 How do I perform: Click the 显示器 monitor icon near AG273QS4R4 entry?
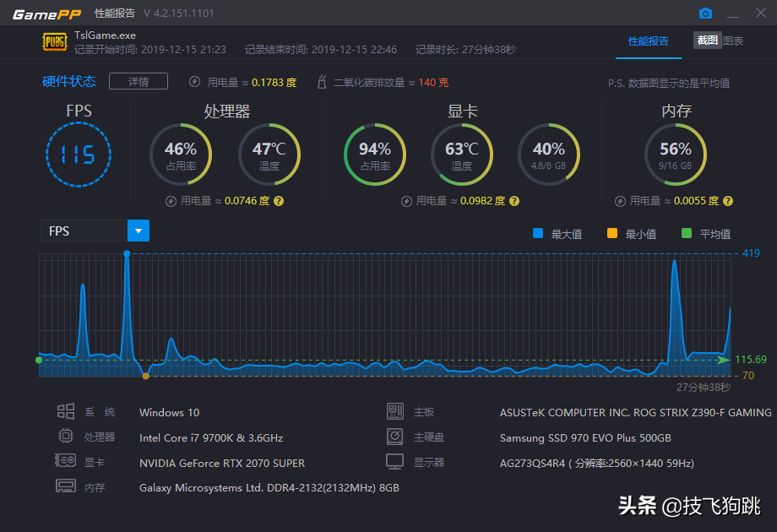(x=395, y=461)
